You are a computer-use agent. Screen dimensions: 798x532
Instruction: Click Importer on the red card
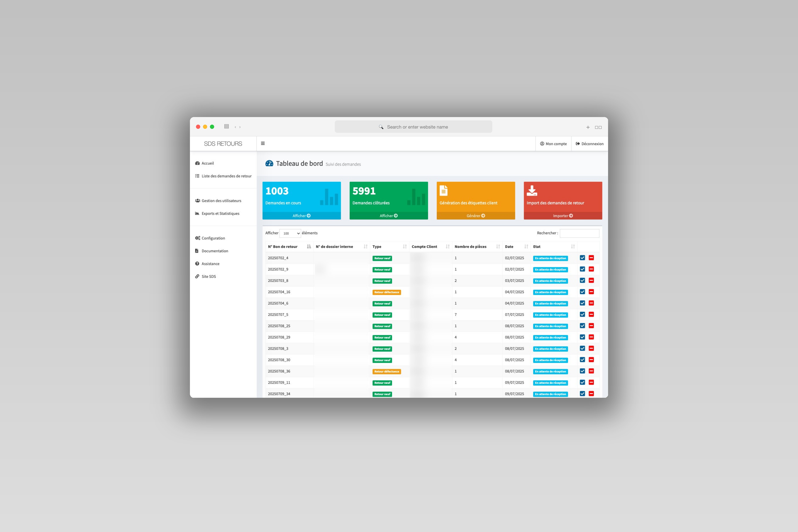click(x=563, y=216)
